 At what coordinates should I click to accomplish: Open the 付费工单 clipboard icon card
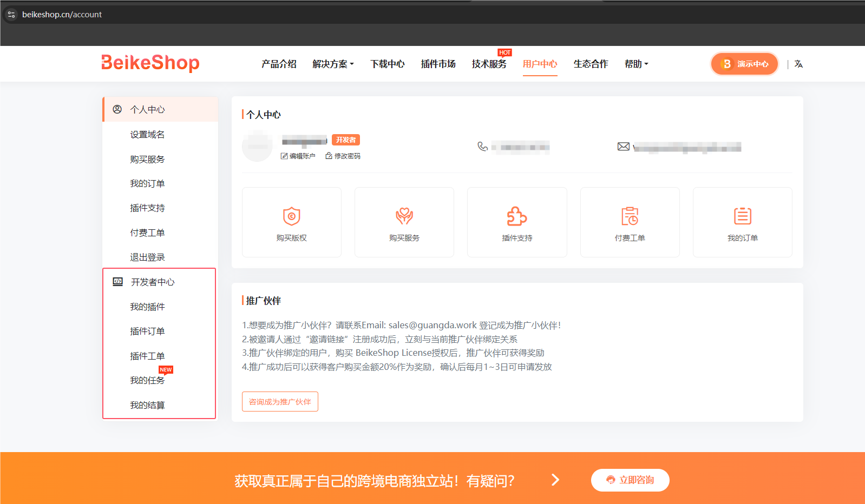[630, 222]
